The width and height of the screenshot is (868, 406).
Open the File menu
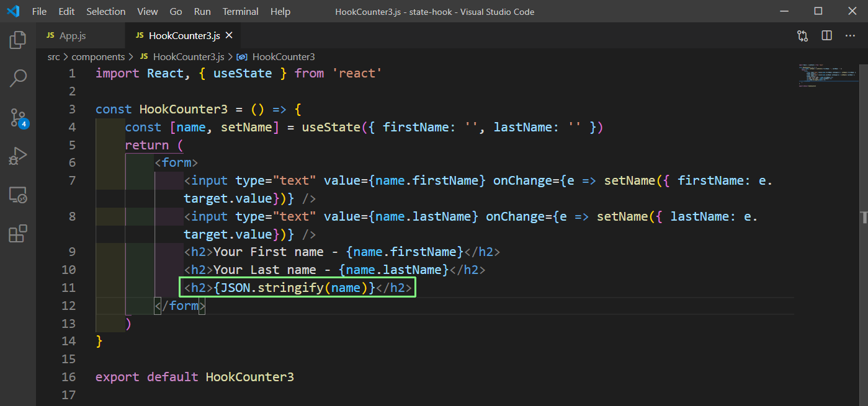(x=39, y=12)
